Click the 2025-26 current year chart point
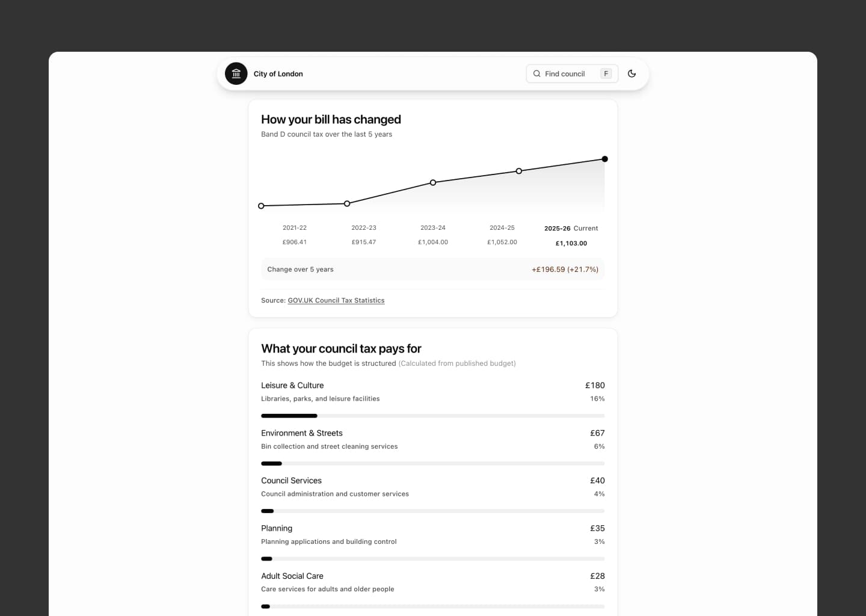 (604, 159)
